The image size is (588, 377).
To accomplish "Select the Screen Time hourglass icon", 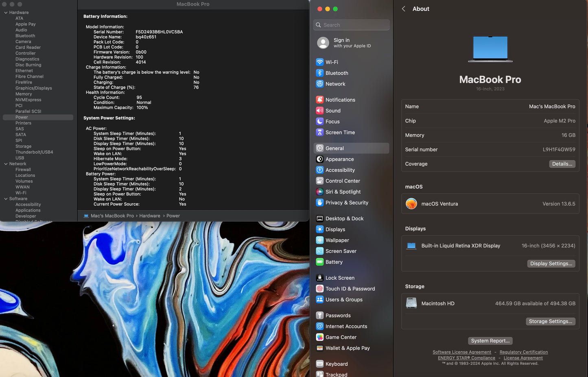I will coord(320,133).
